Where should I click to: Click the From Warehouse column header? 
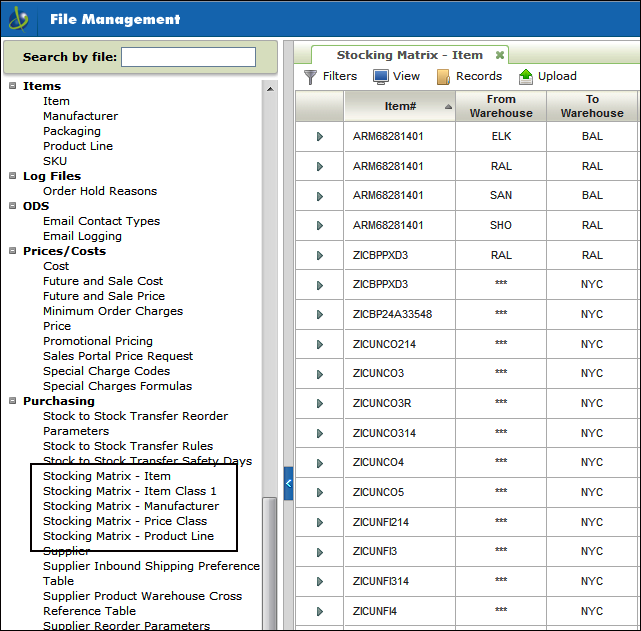(501, 106)
